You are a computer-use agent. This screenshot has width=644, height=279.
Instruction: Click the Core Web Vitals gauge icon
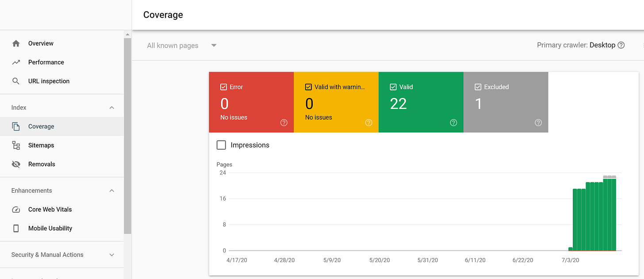[x=16, y=209]
